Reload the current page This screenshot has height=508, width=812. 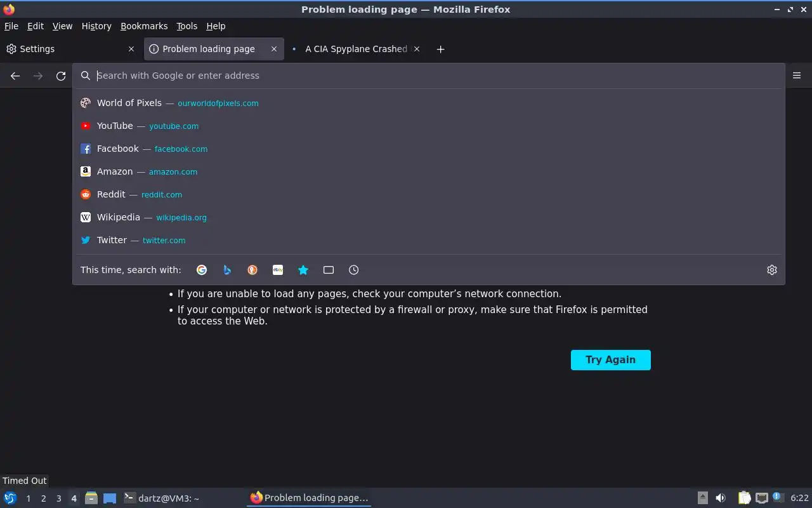[x=61, y=76]
